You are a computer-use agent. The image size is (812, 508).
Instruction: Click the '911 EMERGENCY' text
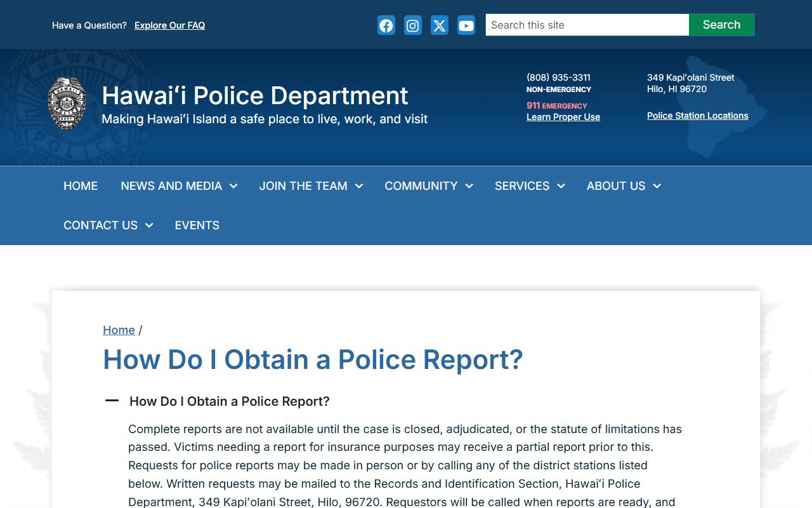pyautogui.click(x=557, y=105)
